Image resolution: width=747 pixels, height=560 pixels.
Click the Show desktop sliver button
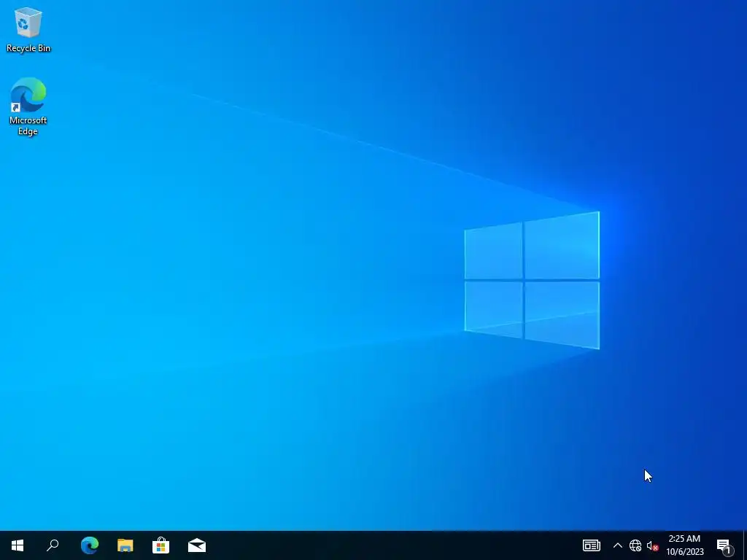[x=745, y=545]
